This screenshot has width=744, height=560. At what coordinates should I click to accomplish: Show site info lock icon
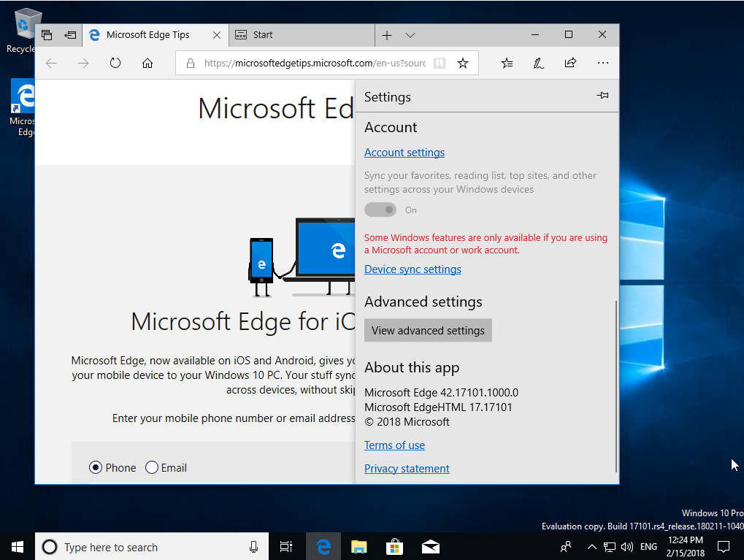click(191, 63)
